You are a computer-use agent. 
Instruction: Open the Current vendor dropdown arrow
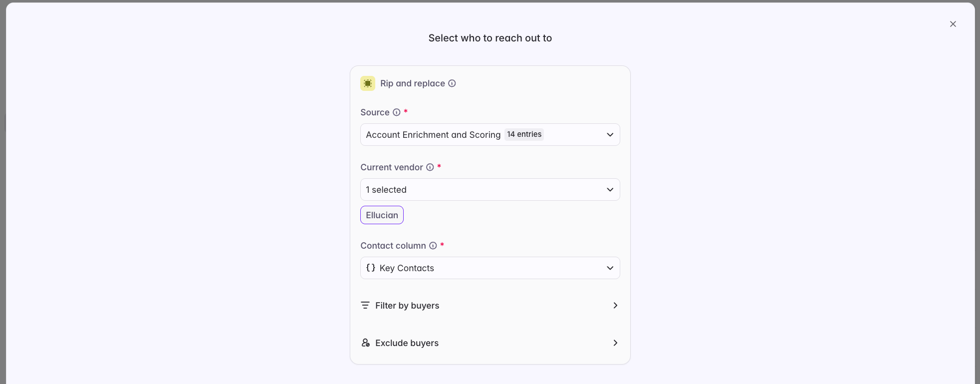[610, 190]
